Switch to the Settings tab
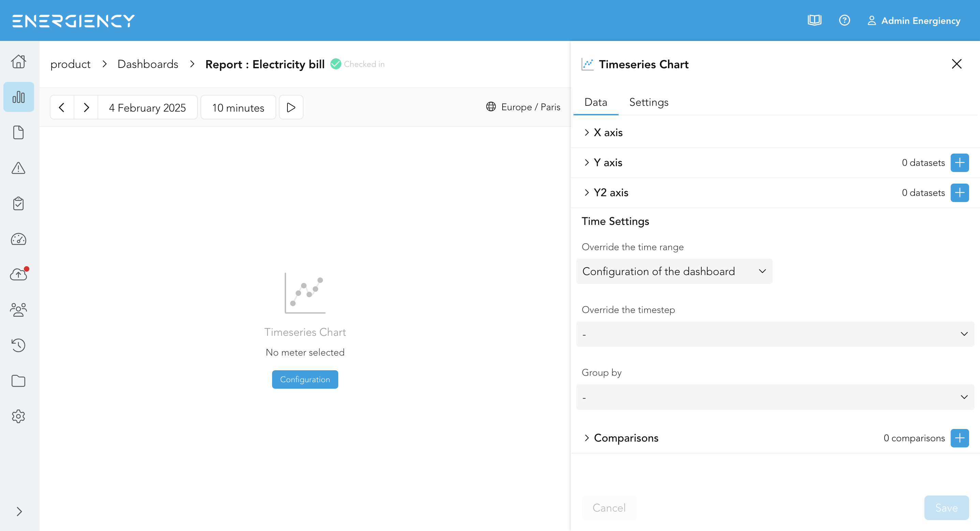This screenshot has width=980, height=531. pyautogui.click(x=649, y=102)
